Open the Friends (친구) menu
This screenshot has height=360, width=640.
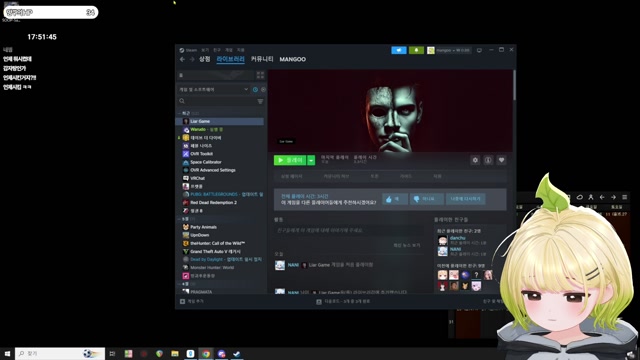[x=217, y=50]
